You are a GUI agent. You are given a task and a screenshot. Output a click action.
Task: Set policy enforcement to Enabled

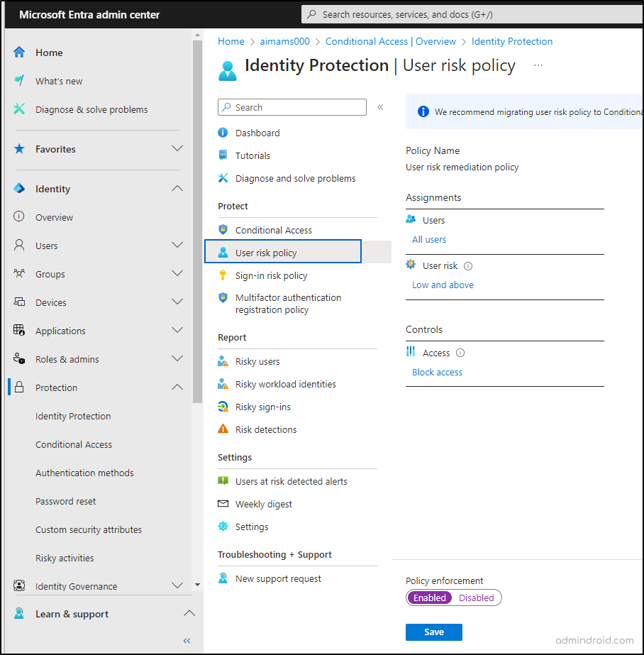[x=430, y=598]
